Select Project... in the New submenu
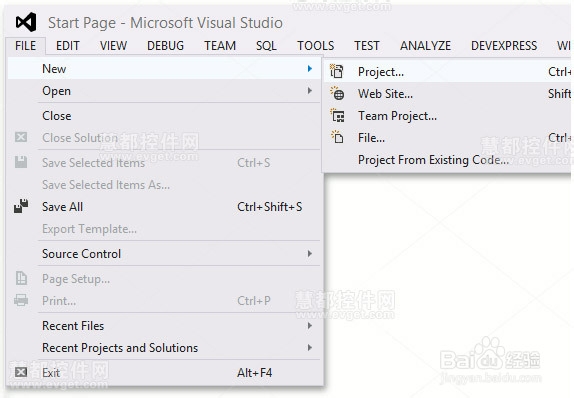The image size is (574, 398). click(x=447, y=71)
